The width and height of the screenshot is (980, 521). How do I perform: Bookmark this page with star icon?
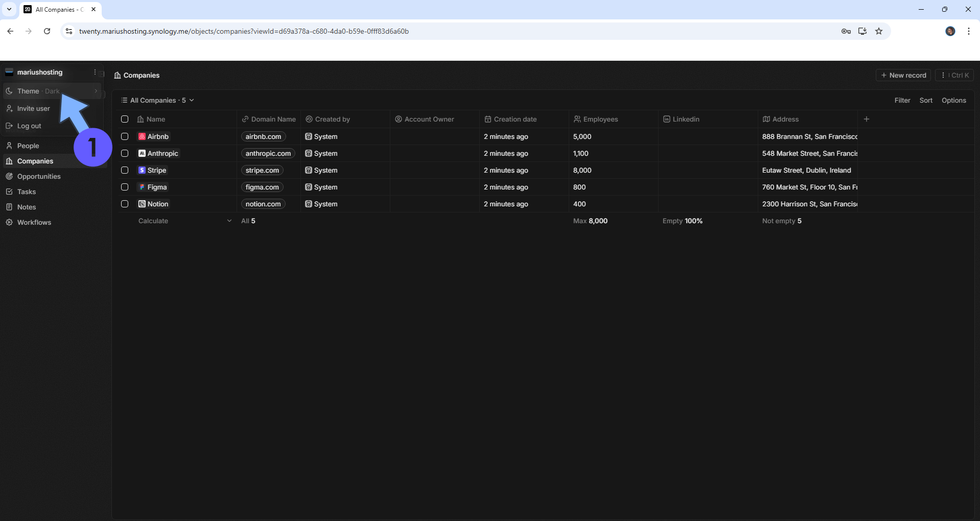(x=879, y=31)
